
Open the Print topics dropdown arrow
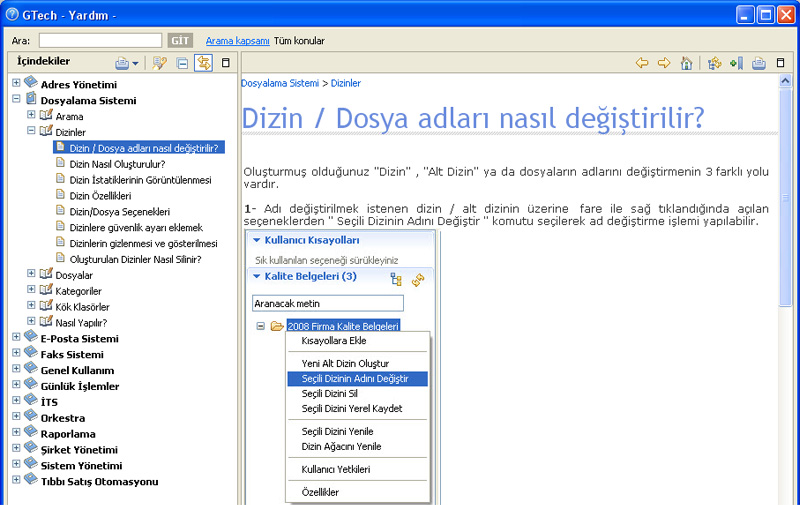coord(135,64)
